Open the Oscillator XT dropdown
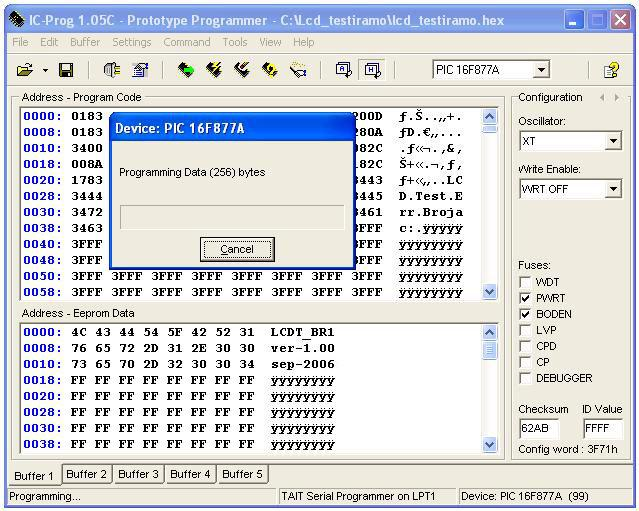 click(613, 141)
